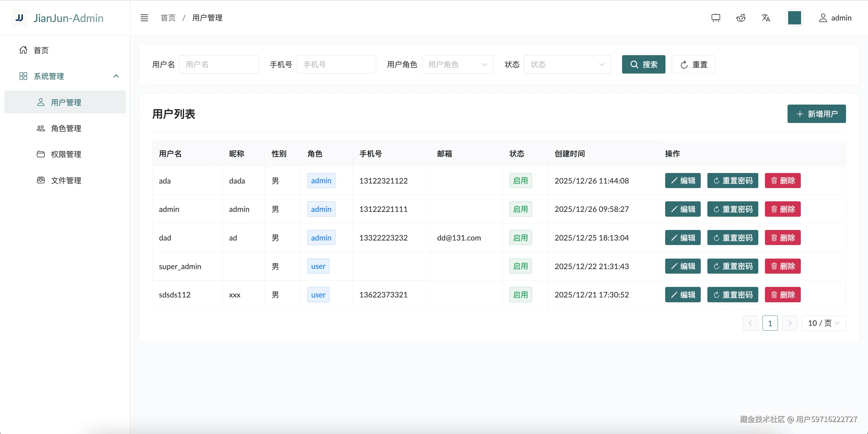Screen dimensions: 868x434
Task: Open 文件管理 in the sidebar
Action: [x=66, y=181]
